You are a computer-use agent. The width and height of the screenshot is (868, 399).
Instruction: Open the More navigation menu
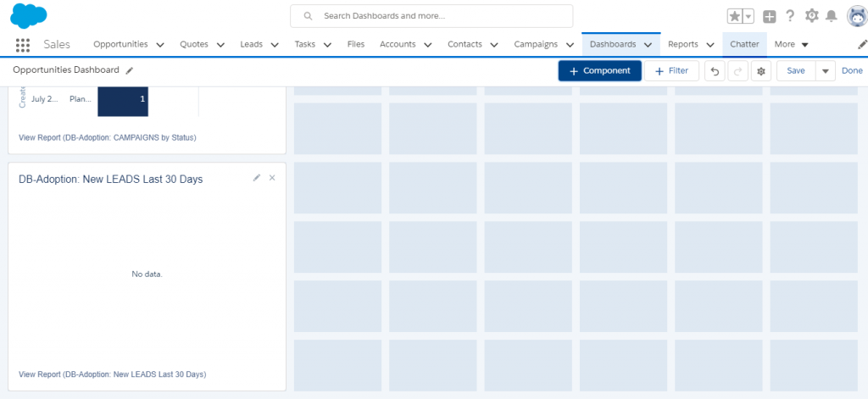point(791,44)
